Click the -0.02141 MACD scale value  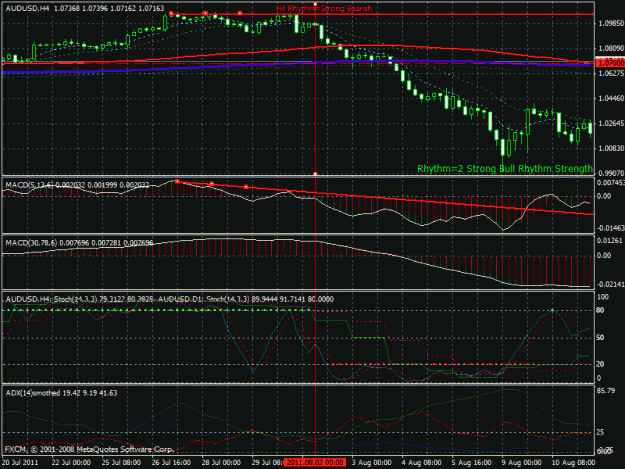(x=610, y=285)
